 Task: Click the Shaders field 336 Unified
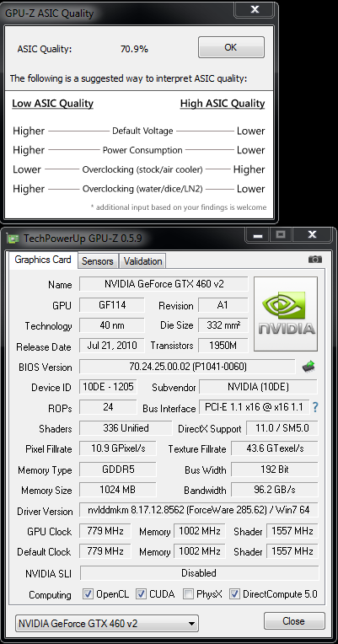[126, 428]
